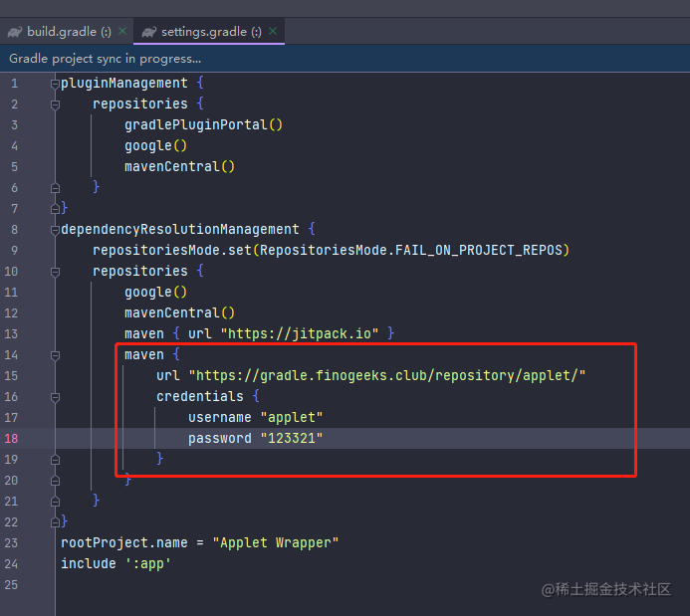690x616 pixels.
Task: Click repositoriesMode.set on line 9
Action: 172,250
